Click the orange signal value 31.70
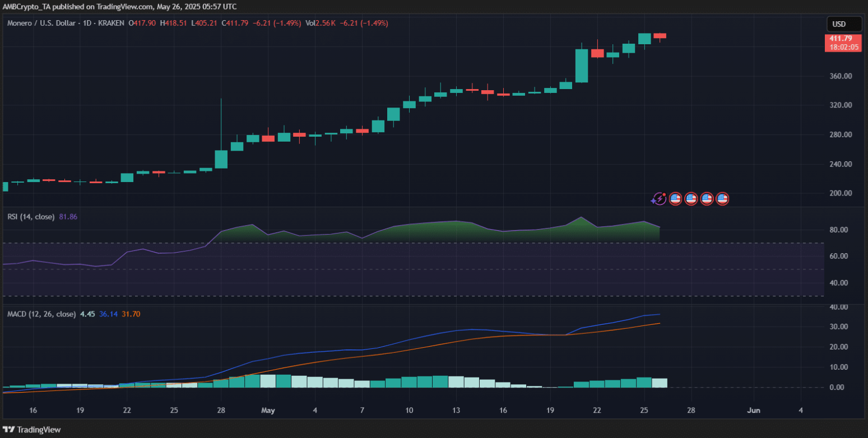The height and width of the screenshot is (438, 868). (131, 314)
